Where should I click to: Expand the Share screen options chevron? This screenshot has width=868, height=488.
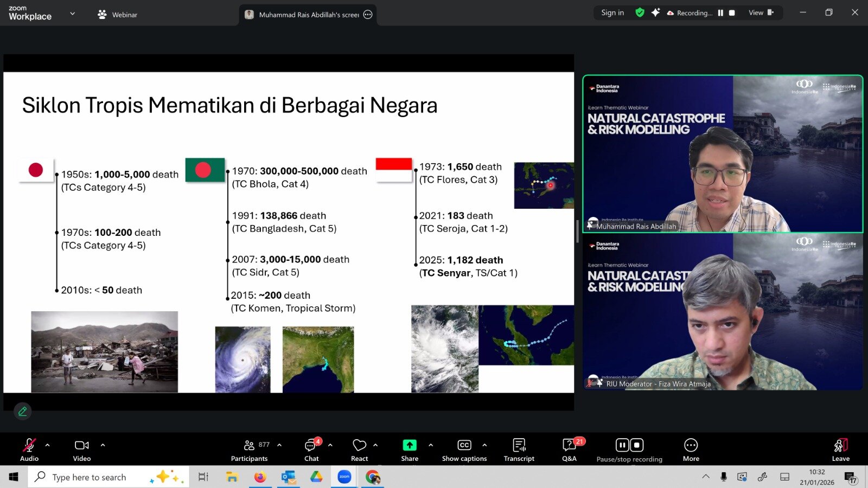[431, 445]
